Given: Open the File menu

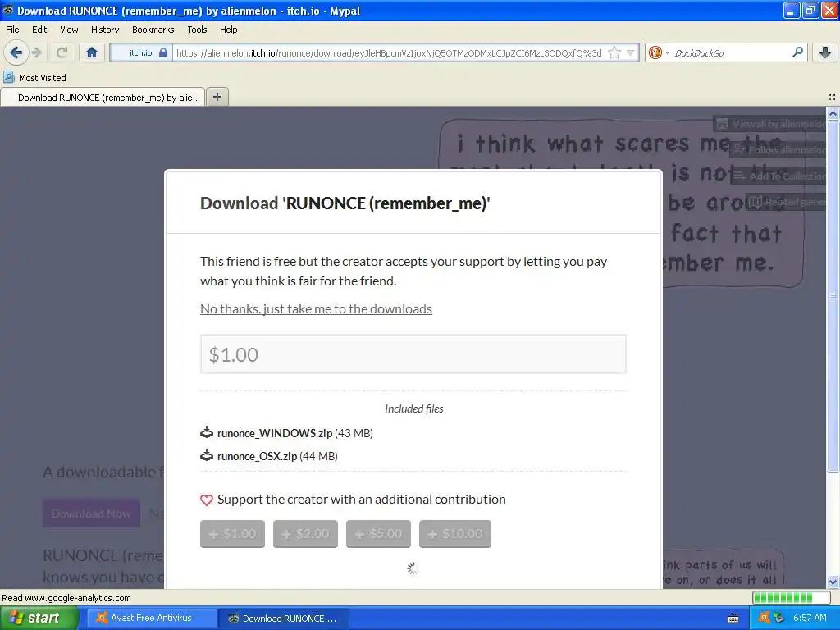Looking at the screenshot, I should (12, 30).
